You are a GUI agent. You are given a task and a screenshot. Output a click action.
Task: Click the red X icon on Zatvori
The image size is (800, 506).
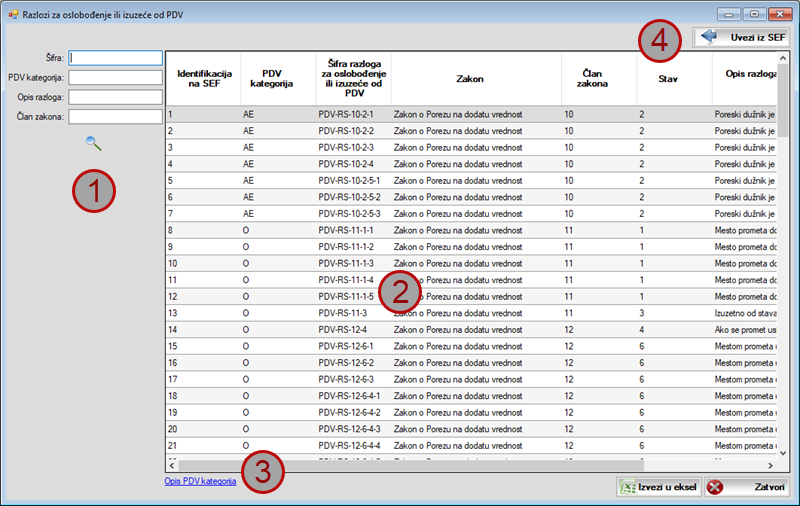point(715,487)
